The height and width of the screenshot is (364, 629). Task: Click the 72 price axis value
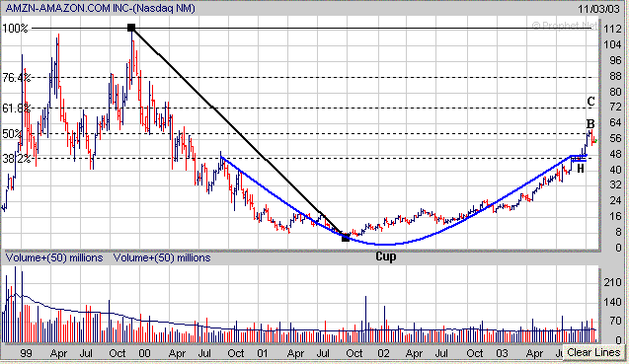point(615,108)
